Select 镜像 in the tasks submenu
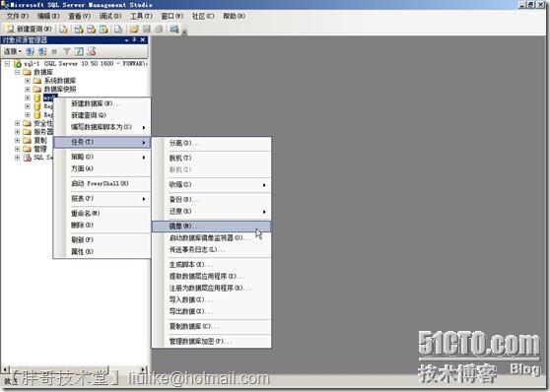The width and height of the screenshot is (550, 392). pos(211,227)
